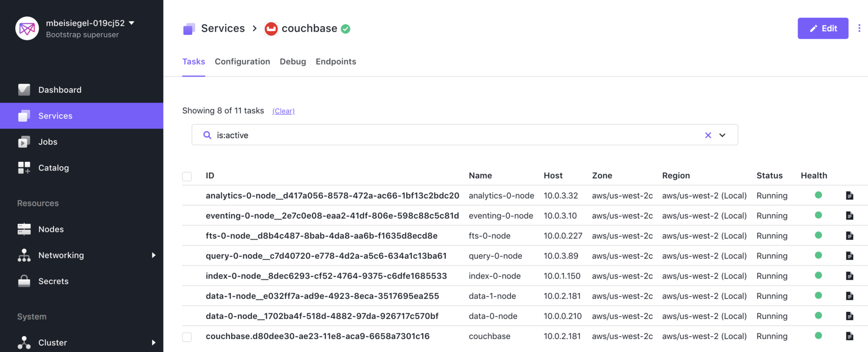Screen dimensions: 868x352
Task: Click the Services stack icon in breadcrumb
Action: [x=189, y=29]
